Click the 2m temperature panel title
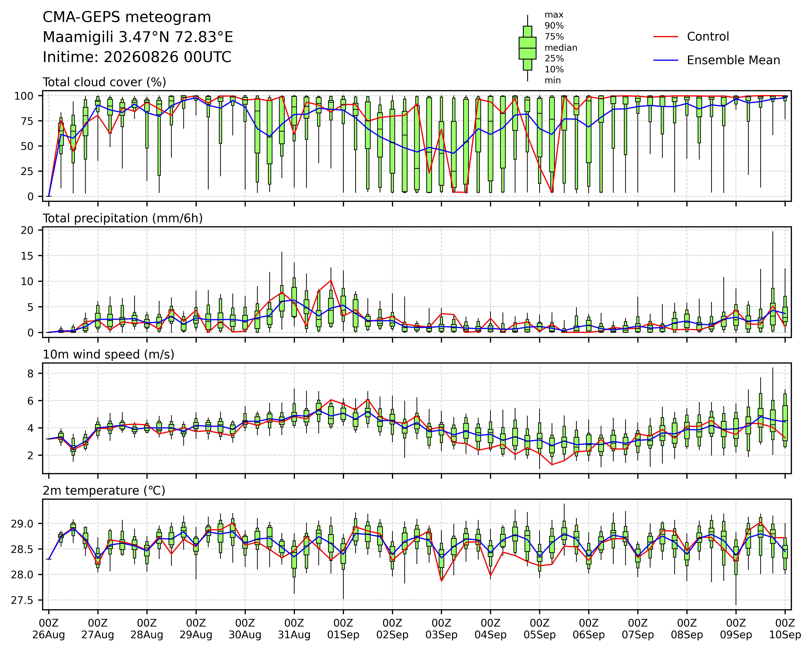This screenshot has height=651, width=812. (104, 491)
